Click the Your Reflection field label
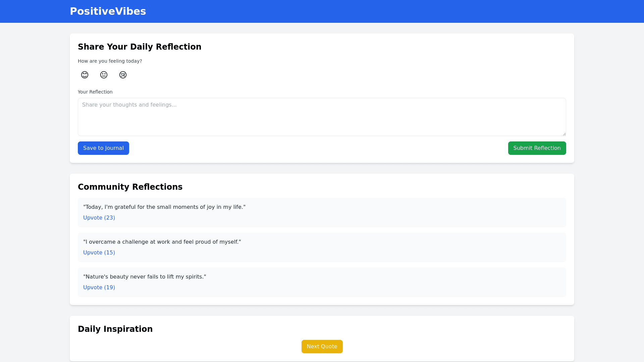This screenshot has width=644, height=362. 95,92
